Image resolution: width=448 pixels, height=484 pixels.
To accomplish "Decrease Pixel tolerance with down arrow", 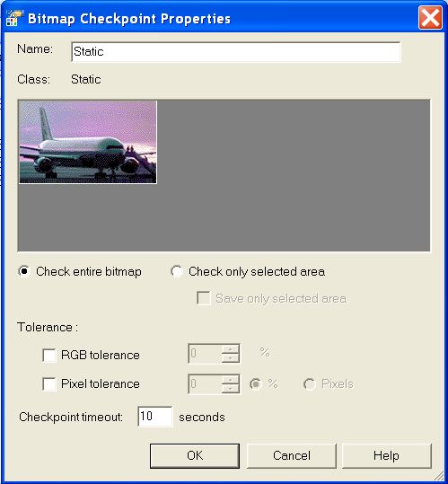I will [231, 388].
